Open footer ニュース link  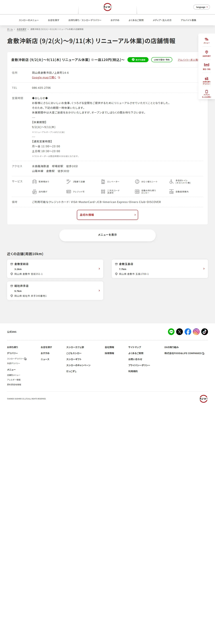[x=45, y=359]
